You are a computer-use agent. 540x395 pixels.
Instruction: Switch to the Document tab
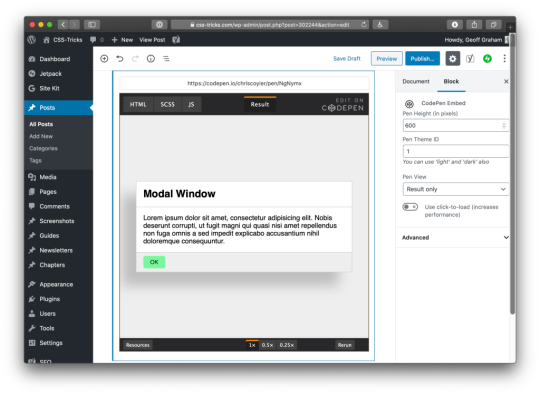(x=416, y=81)
